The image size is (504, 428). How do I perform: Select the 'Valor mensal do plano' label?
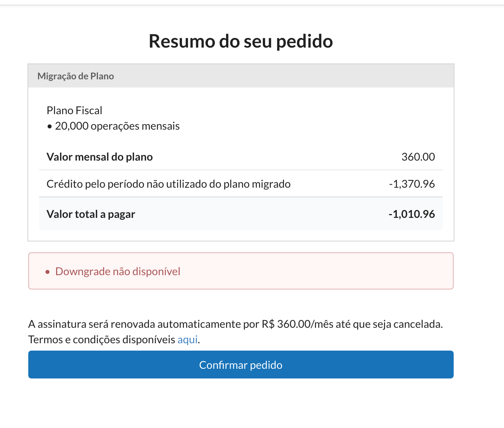pos(99,157)
